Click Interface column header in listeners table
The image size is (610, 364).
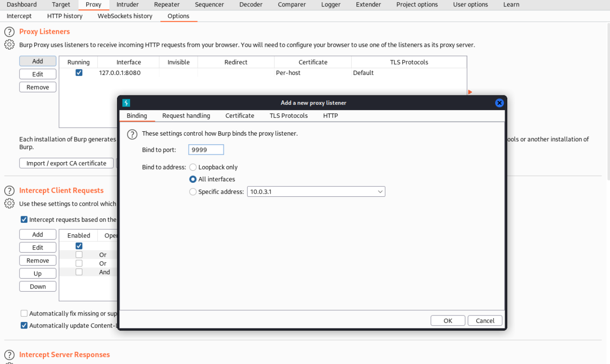click(x=129, y=62)
